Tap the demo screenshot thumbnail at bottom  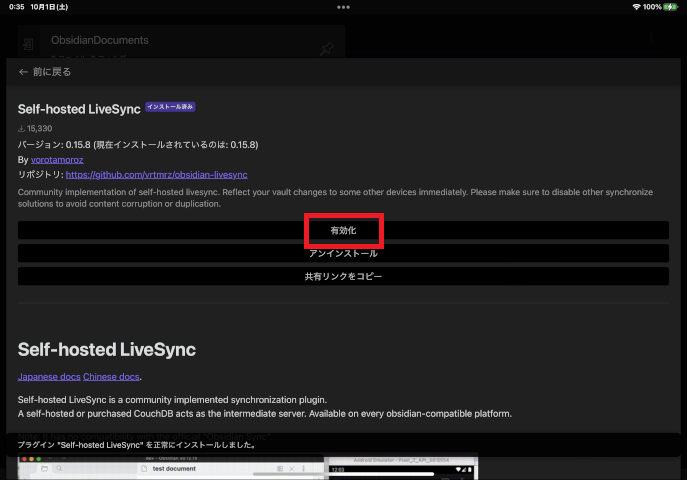[x=248, y=468]
